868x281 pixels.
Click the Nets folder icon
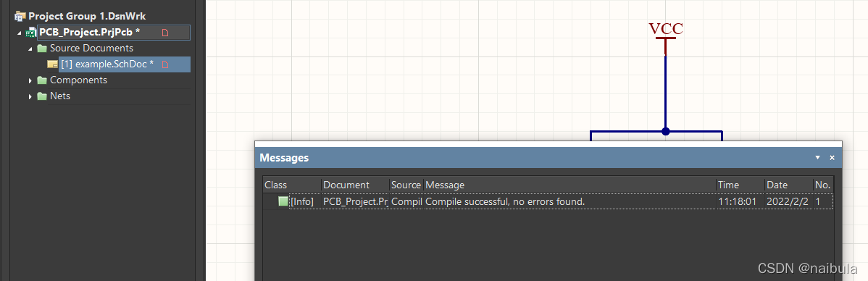[42, 96]
